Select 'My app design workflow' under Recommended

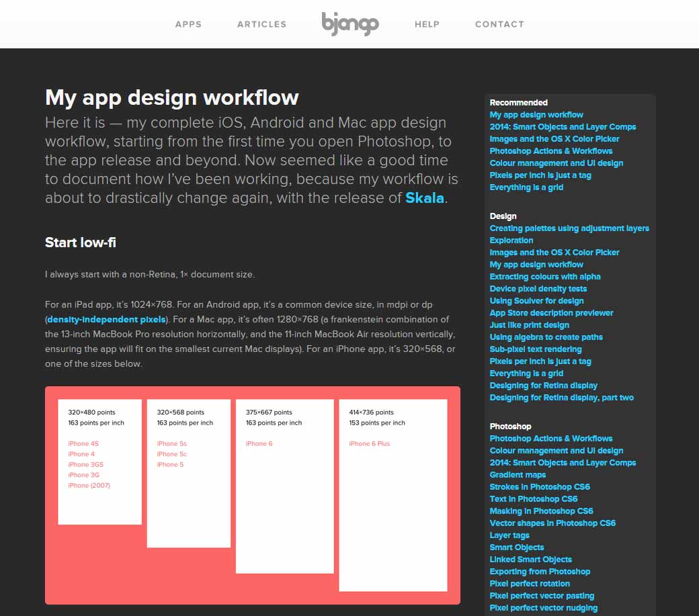[536, 114]
